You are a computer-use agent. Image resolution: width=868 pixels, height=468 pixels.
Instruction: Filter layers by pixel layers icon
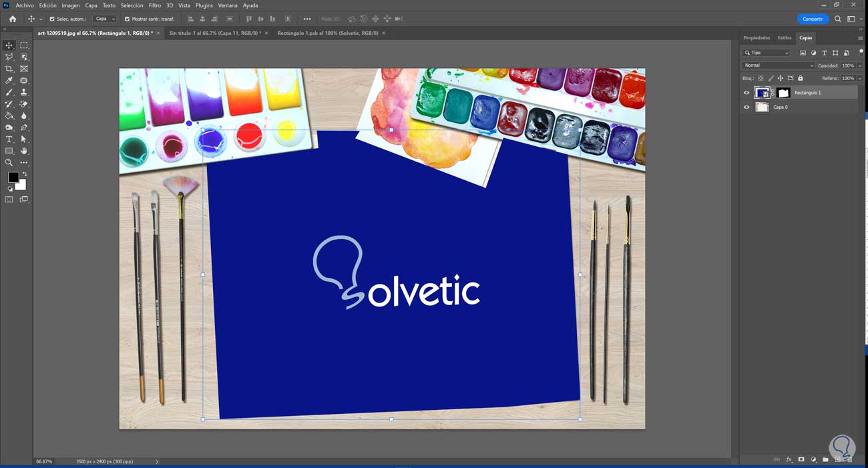pyautogui.click(x=803, y=53)
